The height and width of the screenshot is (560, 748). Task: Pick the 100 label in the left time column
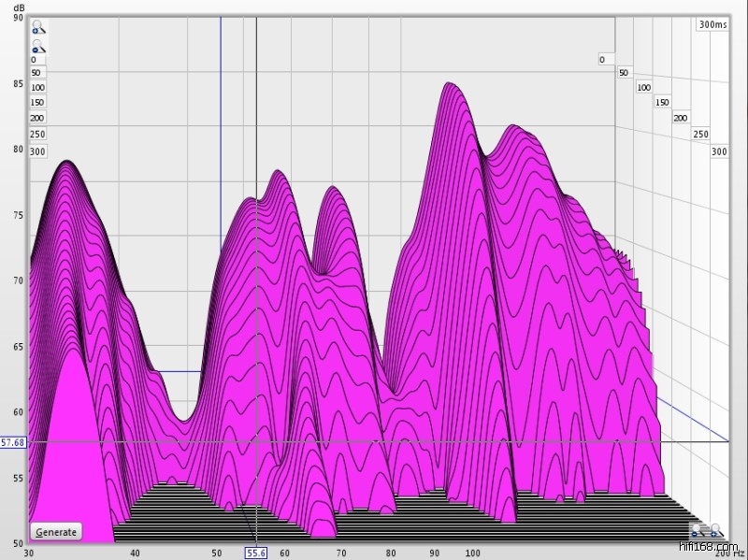pyautogui.click(x=37, y=87)
